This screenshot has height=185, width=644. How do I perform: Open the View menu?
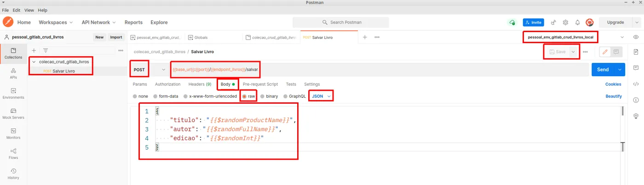click(x=29, y=10)
